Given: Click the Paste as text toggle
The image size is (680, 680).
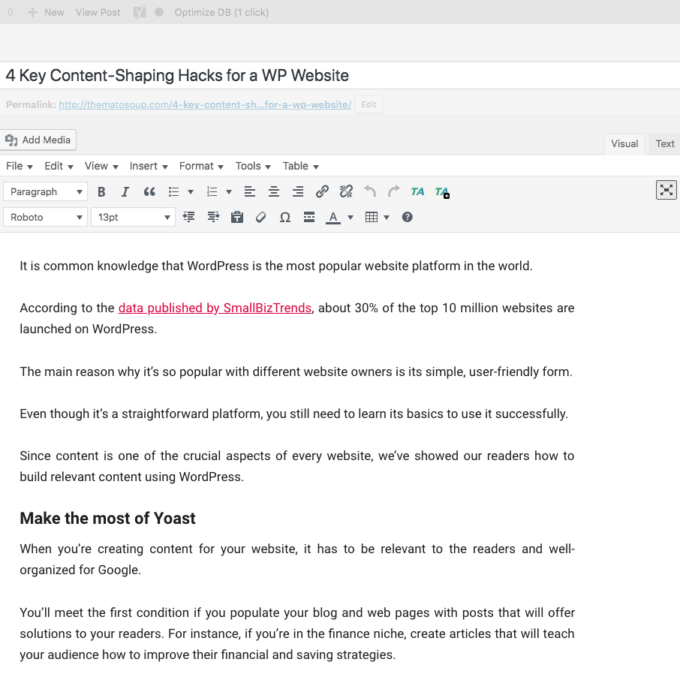Looking at the screenshot, I should [237, 217].
